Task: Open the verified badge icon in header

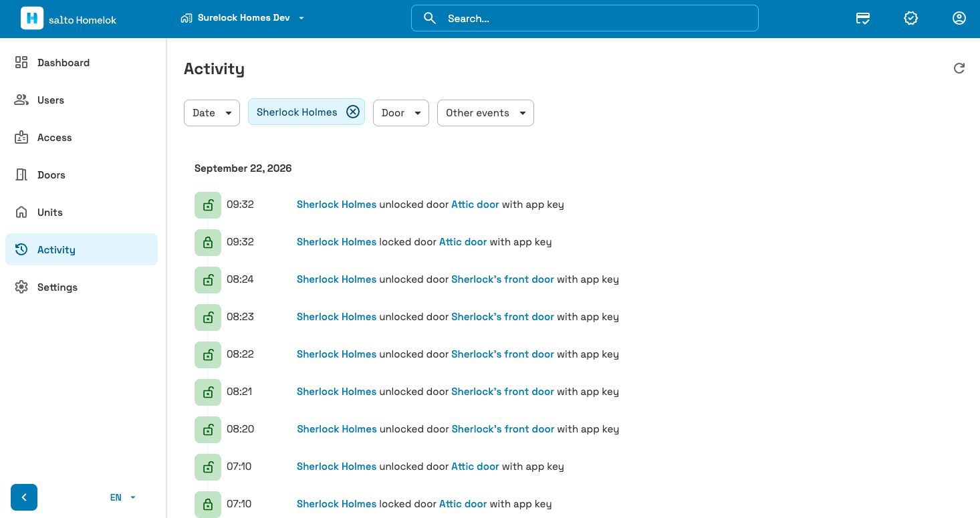Action: (911, 19)
